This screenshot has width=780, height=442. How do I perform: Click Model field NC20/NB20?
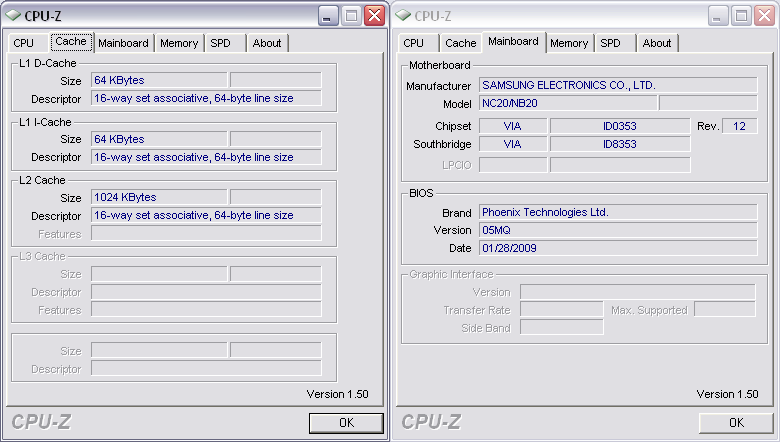pyautogui.click(x=568, y=103)
